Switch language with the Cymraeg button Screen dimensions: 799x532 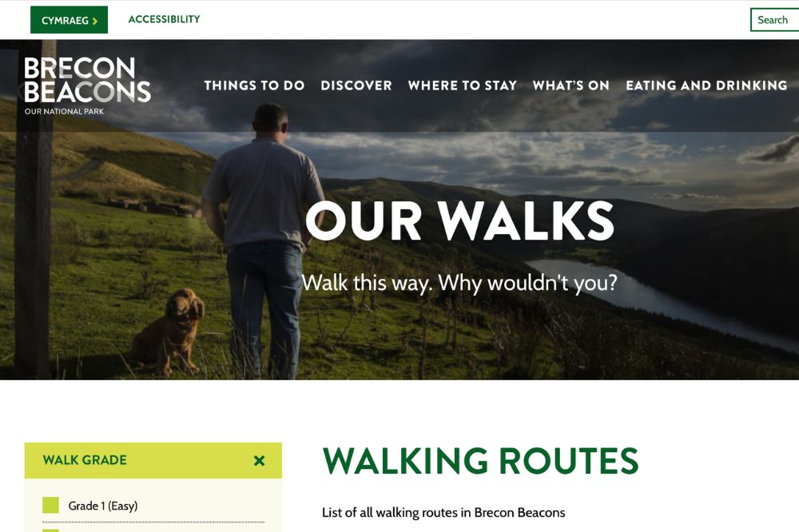click(x=70, y=20)
